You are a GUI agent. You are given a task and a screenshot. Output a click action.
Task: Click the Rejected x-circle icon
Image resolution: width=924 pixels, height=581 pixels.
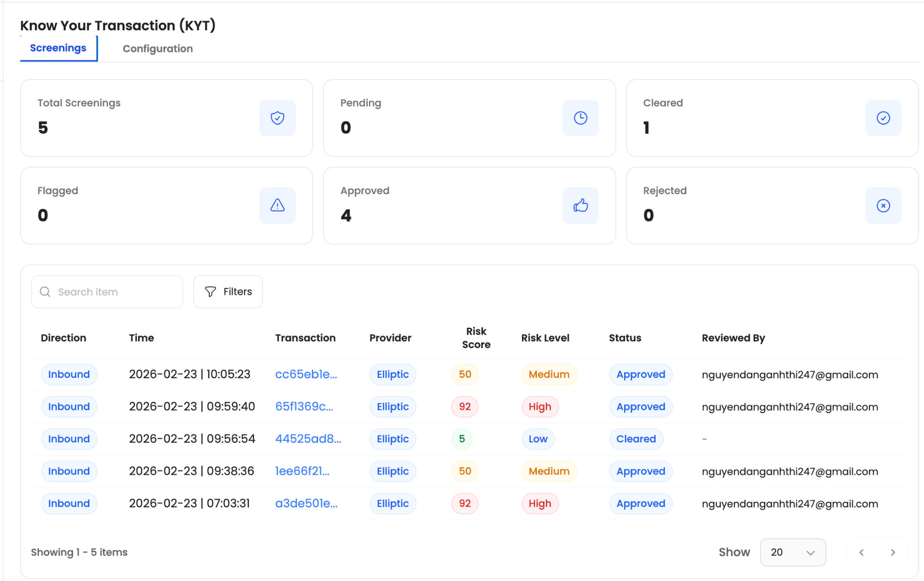[x=883, y=206]
